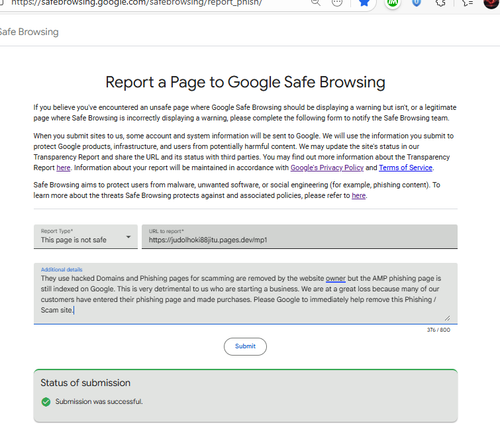Click the Safe Browsing header title
Viewport: 500px width, 437px height.
(29, 32)
